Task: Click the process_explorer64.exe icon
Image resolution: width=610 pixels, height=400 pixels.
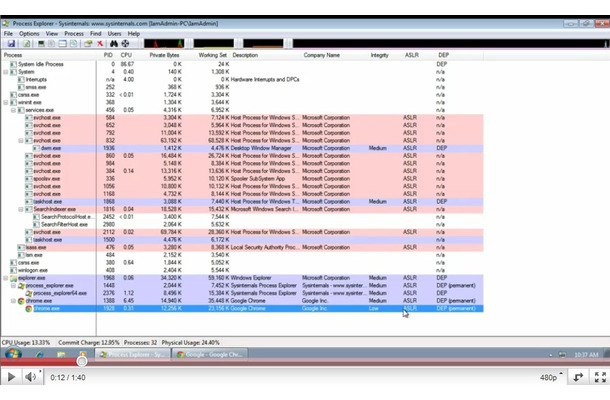Action: pyautogui.click(x=29, y=293)
